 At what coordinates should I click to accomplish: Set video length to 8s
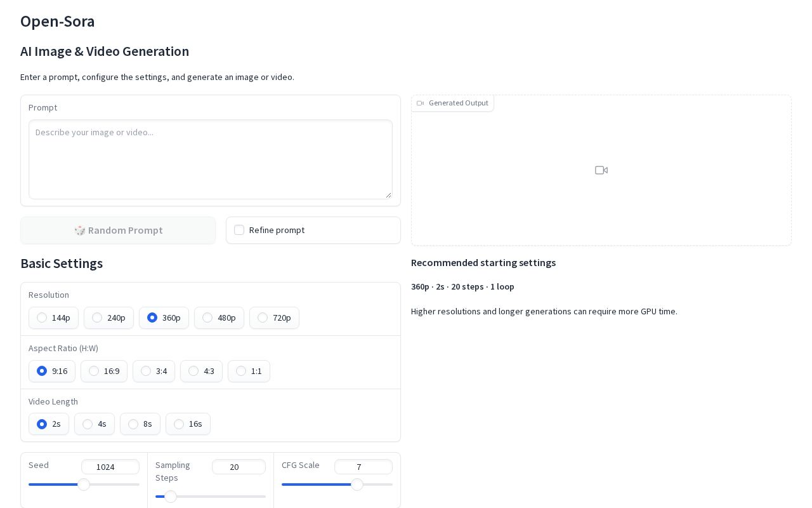click(140, 424)
